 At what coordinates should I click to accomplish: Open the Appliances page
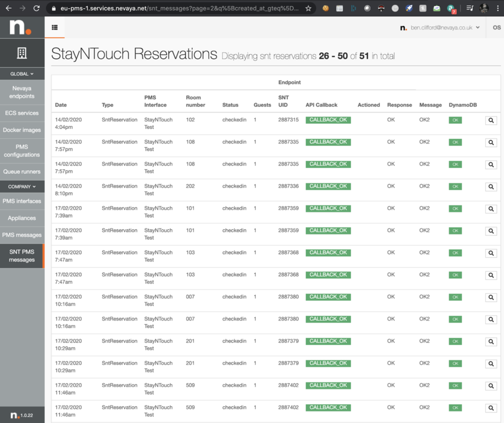[22, 218]
